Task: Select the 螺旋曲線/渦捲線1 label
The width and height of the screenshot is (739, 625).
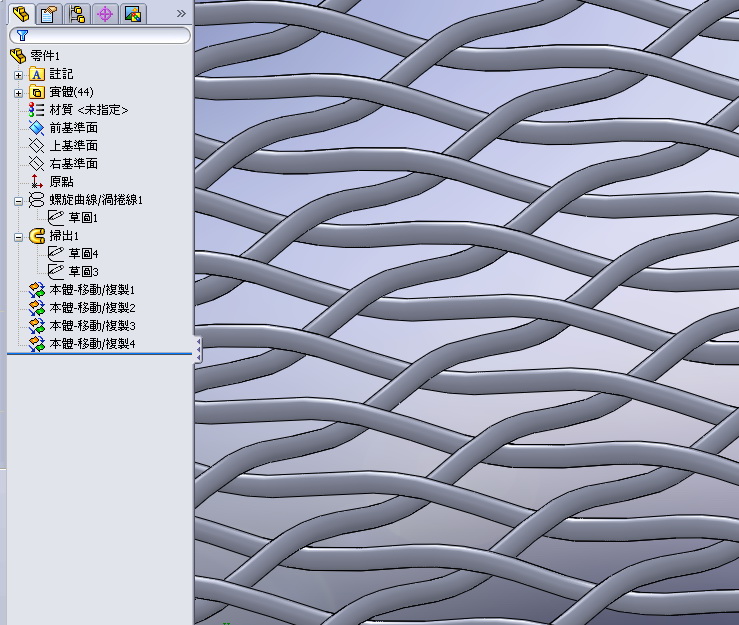Action: (96, 200)
